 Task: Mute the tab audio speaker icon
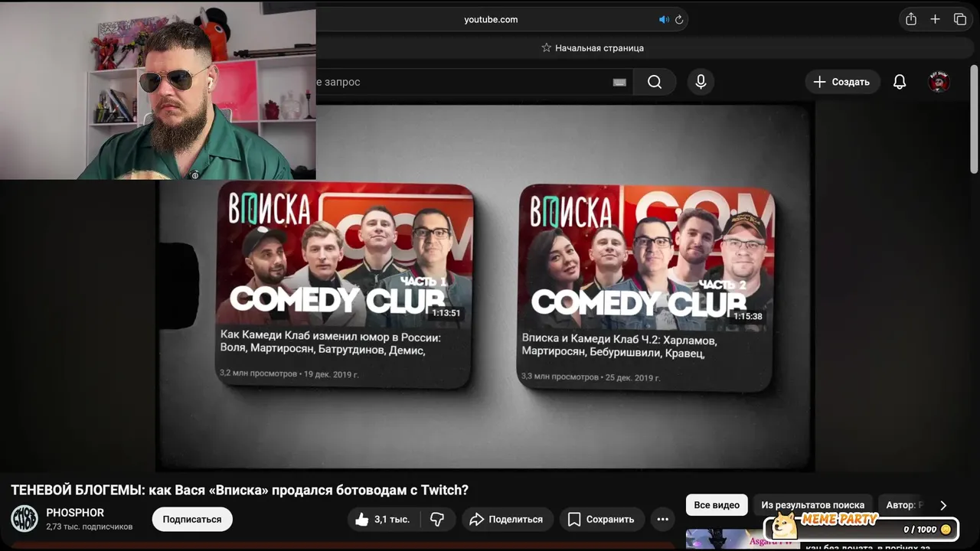(x=664, y=20)
